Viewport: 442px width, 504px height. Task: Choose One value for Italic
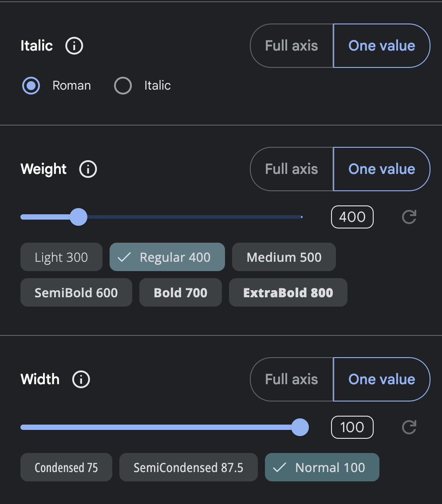point(382,46)
